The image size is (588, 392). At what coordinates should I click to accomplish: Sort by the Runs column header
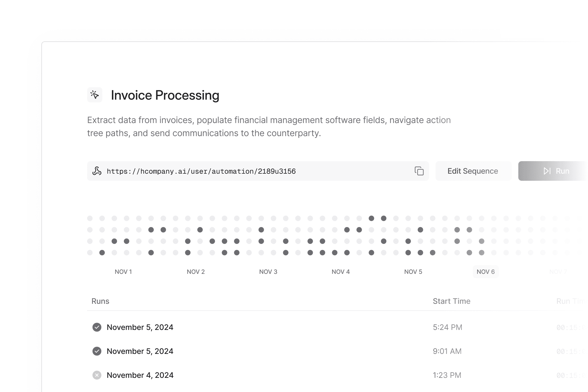coord(100,301)
